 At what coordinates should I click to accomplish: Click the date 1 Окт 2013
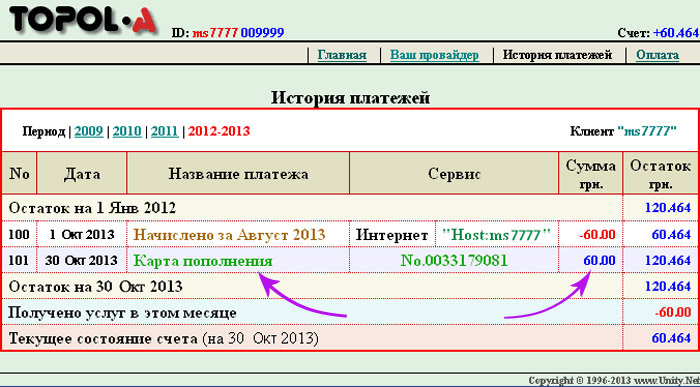click(x=82, y=234)
